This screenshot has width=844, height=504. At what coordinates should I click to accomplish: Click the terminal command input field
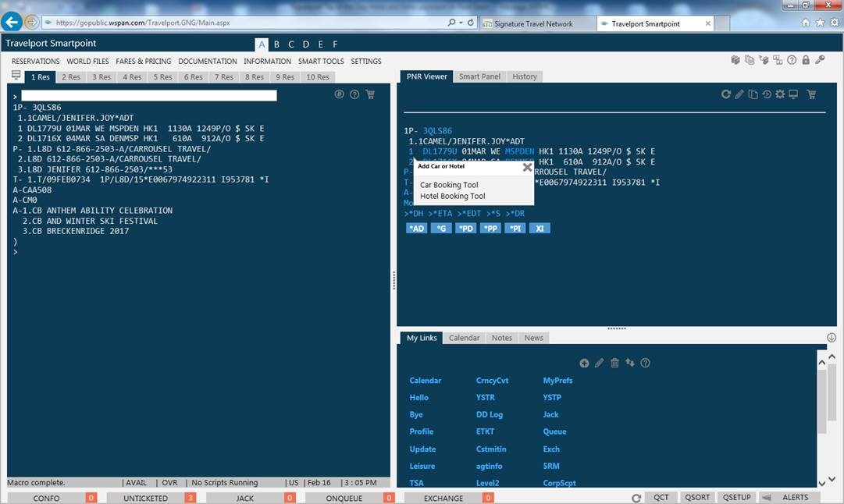(148, 96)
